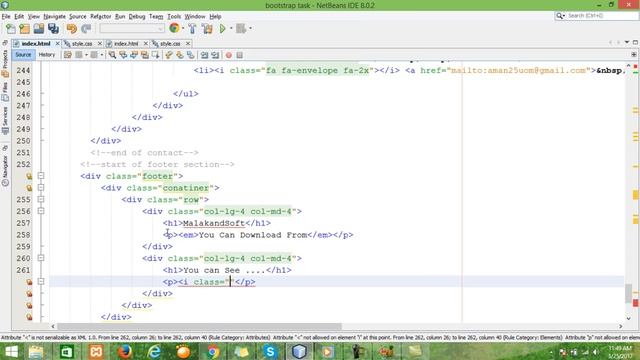Open the Windows Start button
This screenshot has width=640, height=360.
point(11,351)
